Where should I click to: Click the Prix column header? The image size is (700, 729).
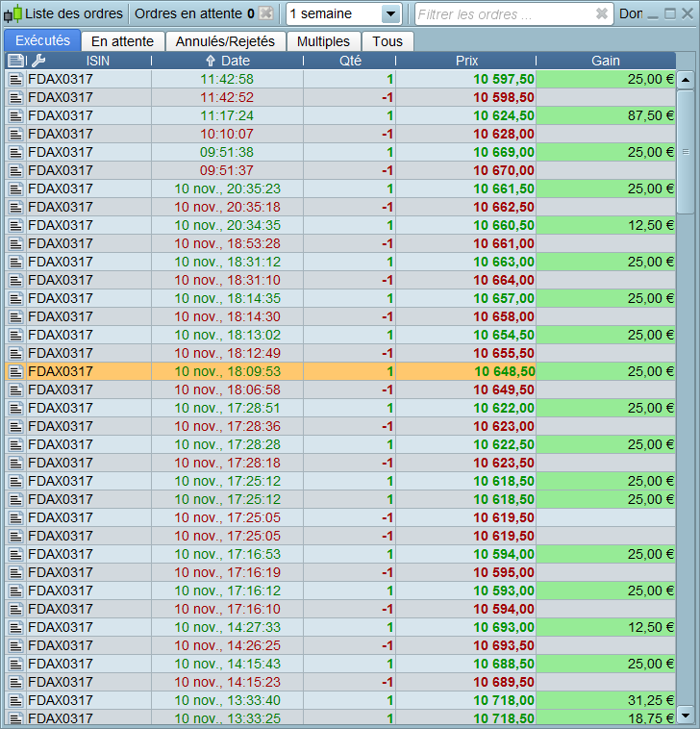pos(466,61)
